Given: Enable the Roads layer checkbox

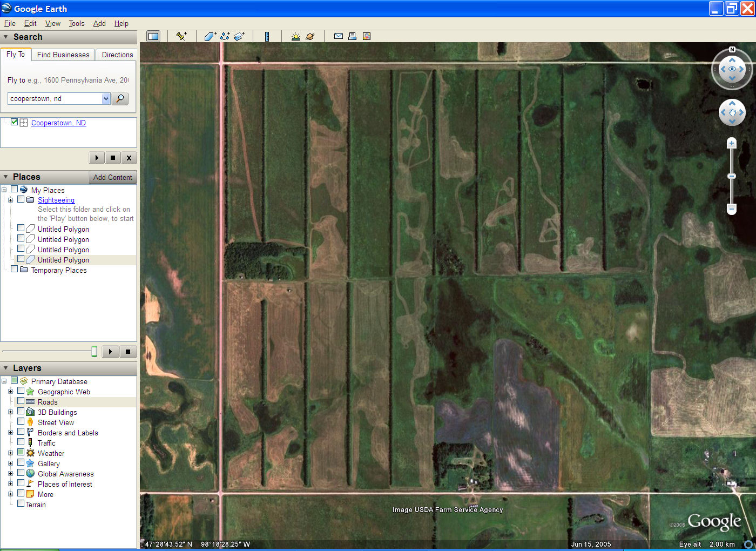Looking at the screenshot, I should pyautogui.click(x=21, y=401).
